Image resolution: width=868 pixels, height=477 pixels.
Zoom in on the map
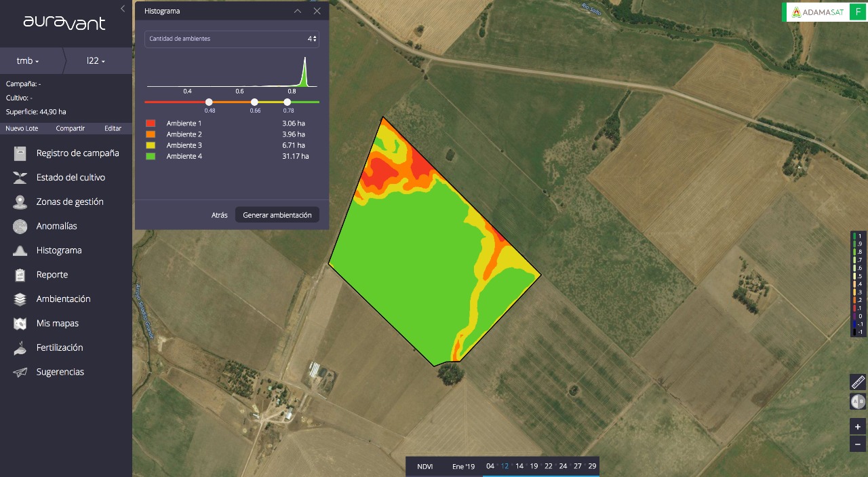coord(858,427)
